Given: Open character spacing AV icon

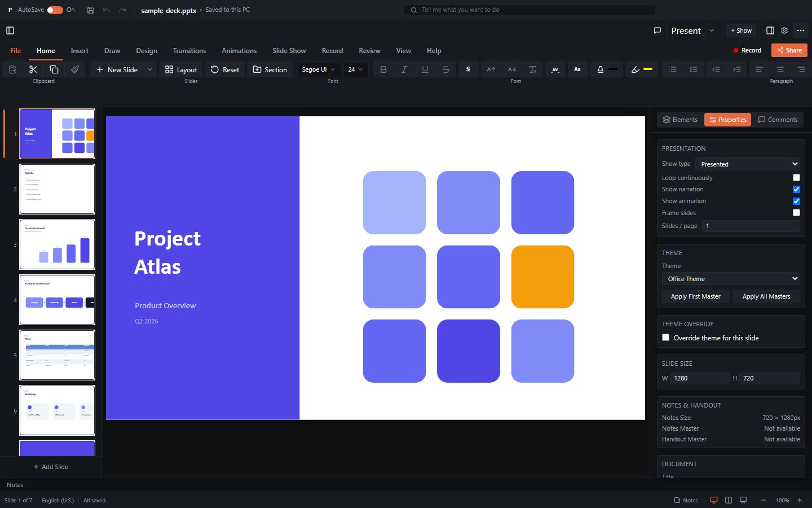Looking at the screenshot, I should point(555,69).
